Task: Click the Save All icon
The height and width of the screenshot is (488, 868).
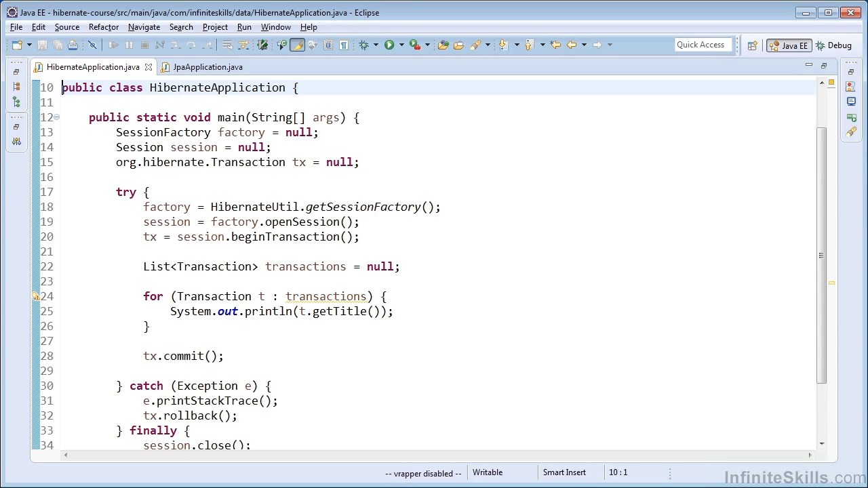Action: click(x=58, y=45)
